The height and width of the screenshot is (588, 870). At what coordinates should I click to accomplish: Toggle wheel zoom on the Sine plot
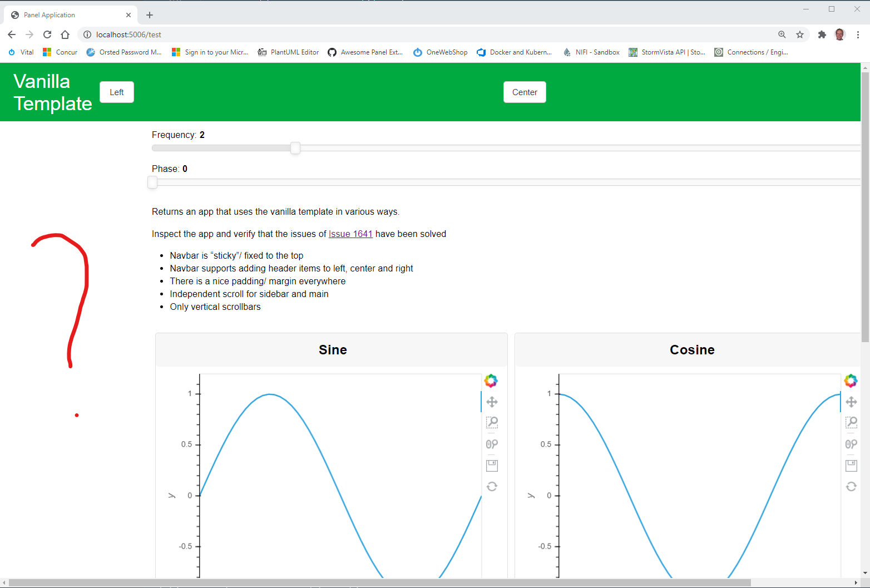491,444
